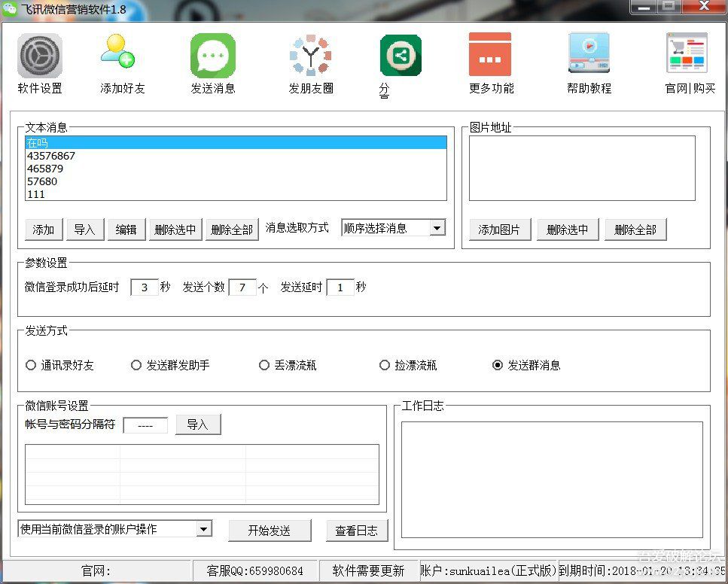This screenshot has height=584, width=728.
Task: Click 删除全部 under text messages
Action: [x=232, y=230]
